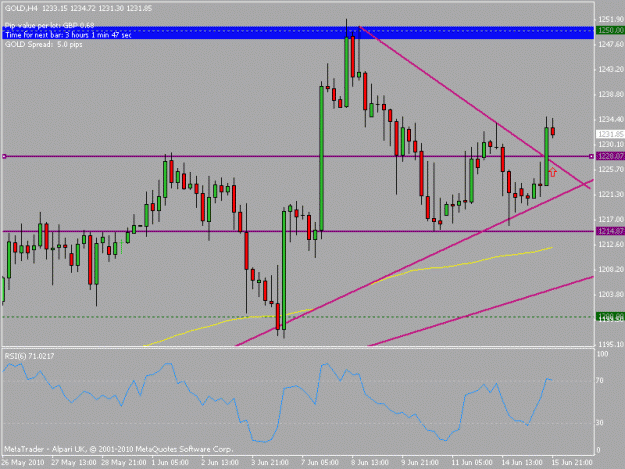This screenshot has height=469, width=625.
Task: Click the 9 Jun 21:00 time label
Action: [x=420, y=463]
